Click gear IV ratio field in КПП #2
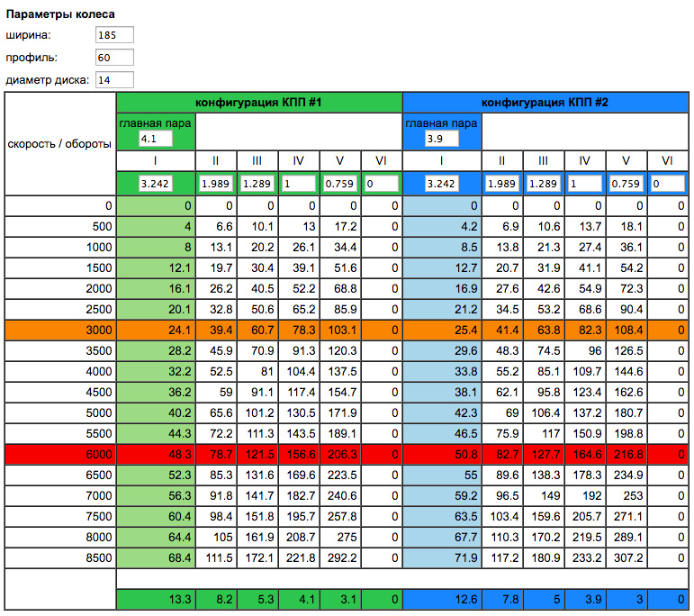The image size is (694, 616). pyautogui.click(x=585, y=184)
